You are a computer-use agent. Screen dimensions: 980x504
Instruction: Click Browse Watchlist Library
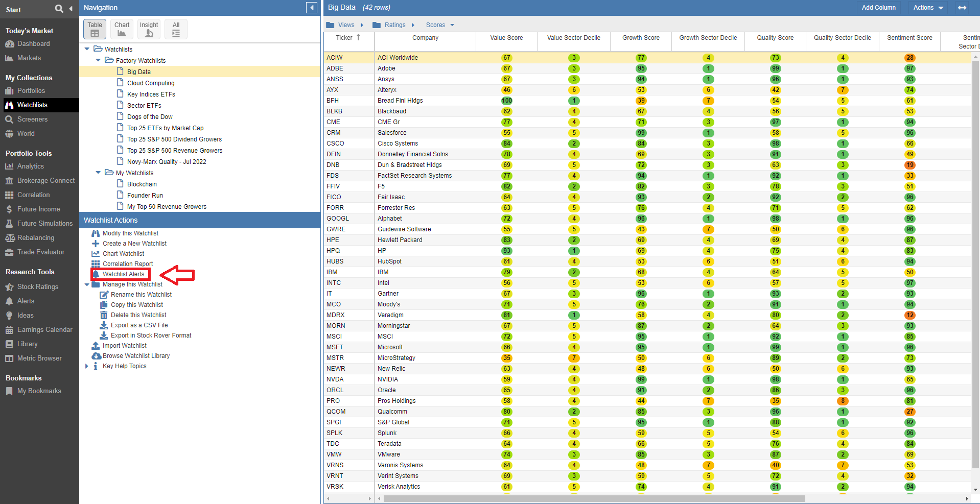point(136,356)
